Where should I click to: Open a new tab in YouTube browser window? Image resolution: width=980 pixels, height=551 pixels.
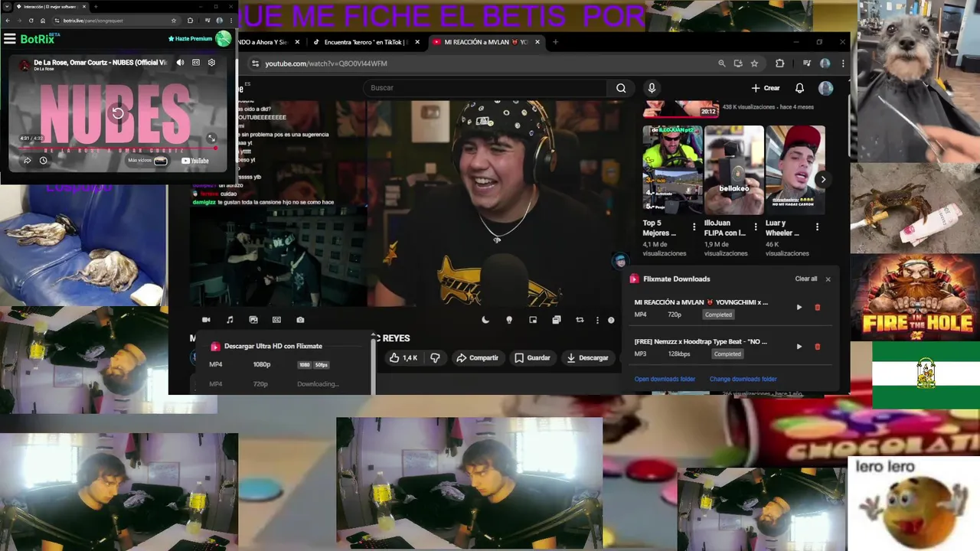(555, 42)
